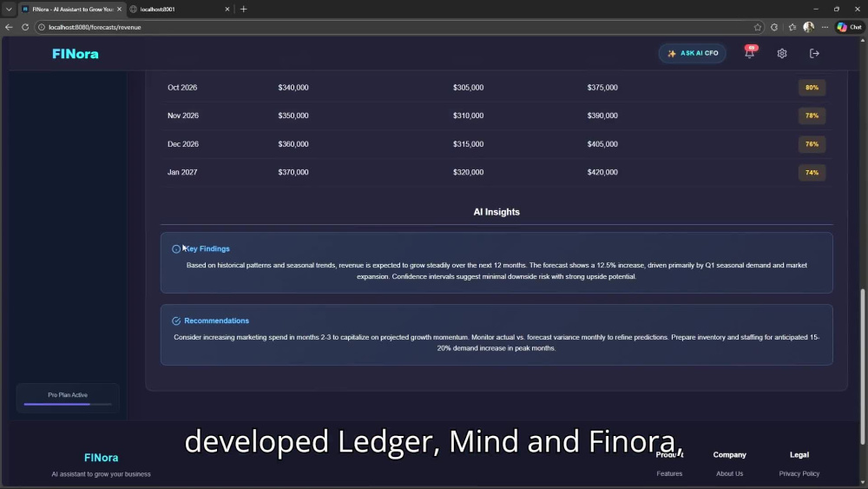This screenshot has height=489, width=868.
Task: Open a new browser tab
Action: pyautogui.click(x=244, y=10)
